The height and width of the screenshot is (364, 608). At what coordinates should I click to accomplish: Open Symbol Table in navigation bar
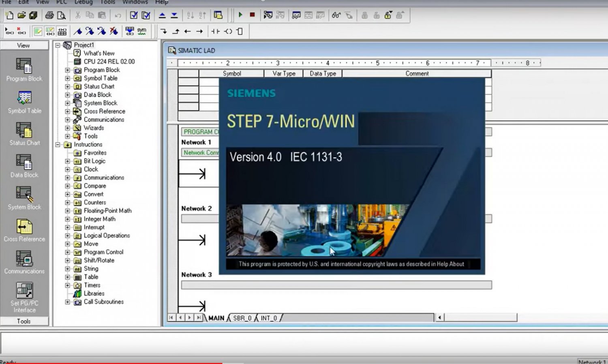(x=24, y=102)
